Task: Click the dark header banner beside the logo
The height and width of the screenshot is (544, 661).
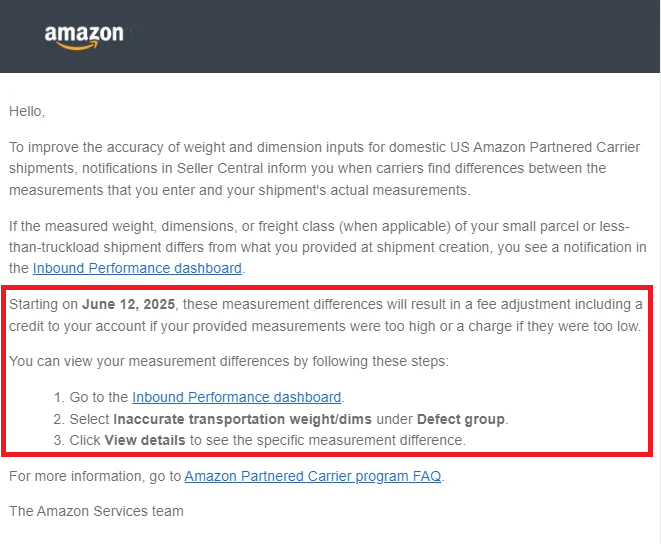Action: click(400, 36)
